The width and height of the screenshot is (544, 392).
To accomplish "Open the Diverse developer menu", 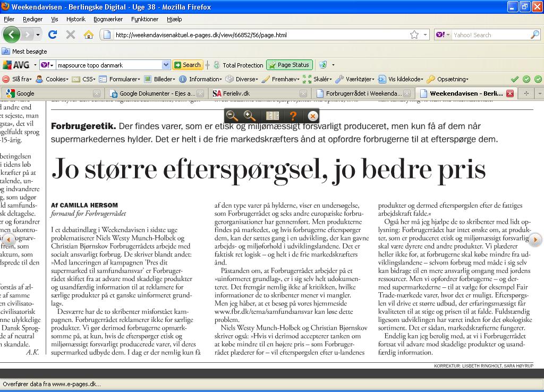I will point(242,79).
